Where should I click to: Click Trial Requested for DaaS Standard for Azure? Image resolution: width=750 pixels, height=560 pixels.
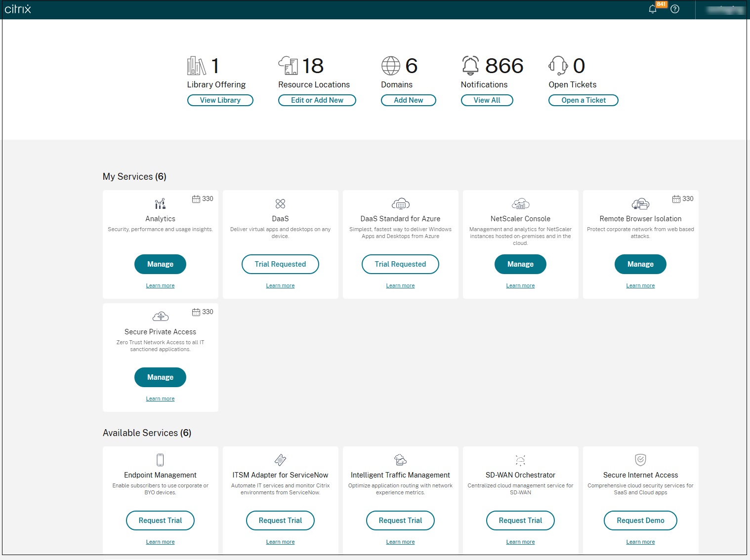pos(400,264)
